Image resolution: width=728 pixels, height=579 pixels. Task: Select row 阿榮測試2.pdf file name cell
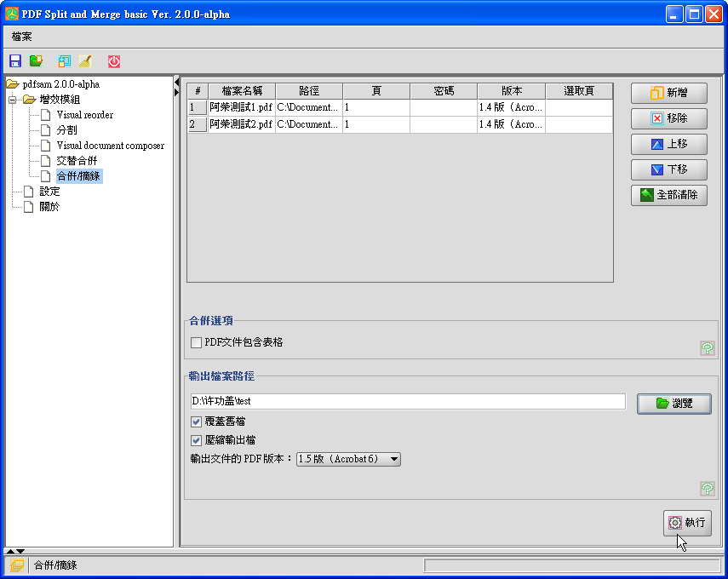click(242, 124)
